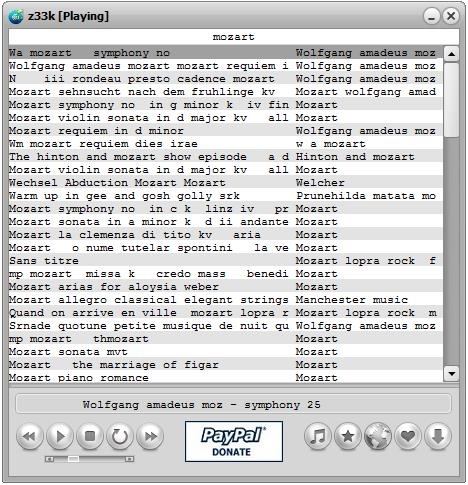Screen dimensions: 468x485
Task: Click the globe icon button
Action: click(378, 436)
